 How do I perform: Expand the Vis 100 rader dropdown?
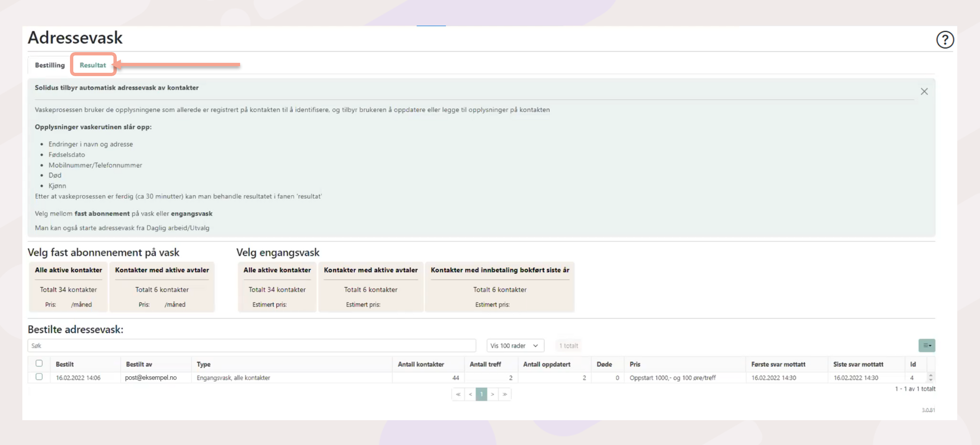[515, 346]
